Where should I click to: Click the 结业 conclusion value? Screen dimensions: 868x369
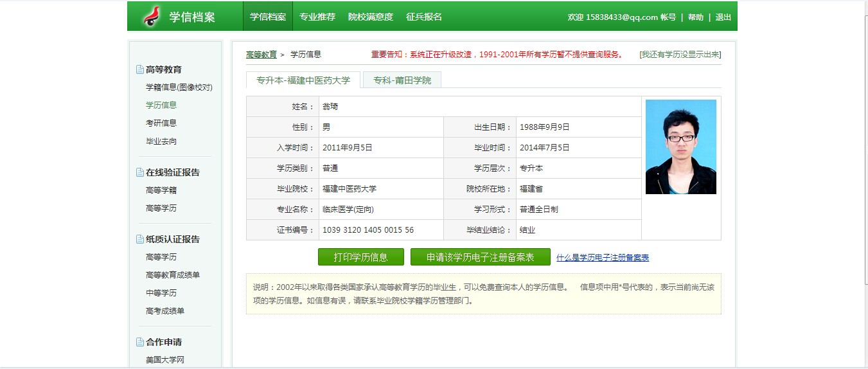tap(527, 230)
